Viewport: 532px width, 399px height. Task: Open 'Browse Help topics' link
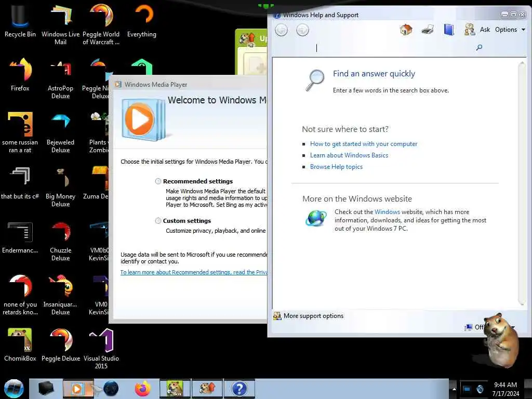[x=336, y=167]
